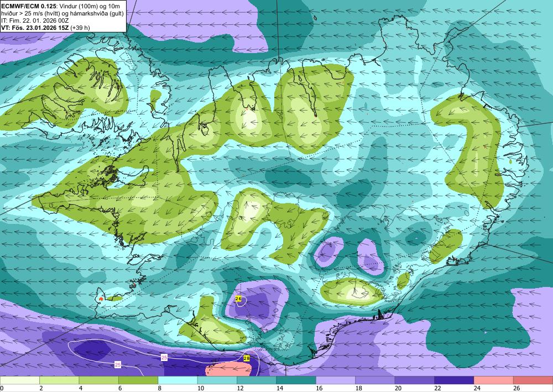Screen dimensions: 553x392
Task: Click the 10–12 turquoise legend swatch
Action: (x=217, y=380)
